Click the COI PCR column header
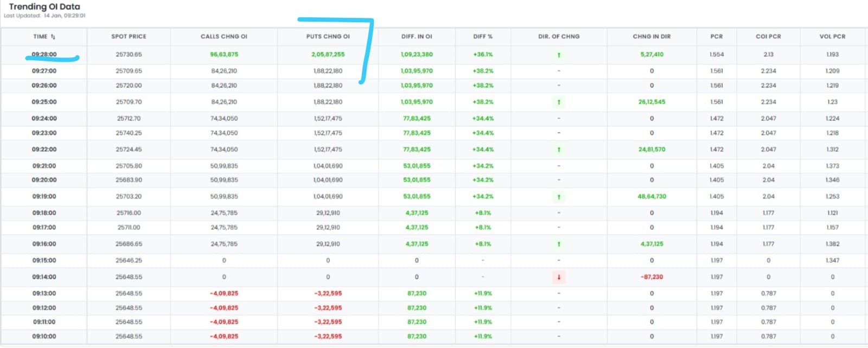 (768, 37)
